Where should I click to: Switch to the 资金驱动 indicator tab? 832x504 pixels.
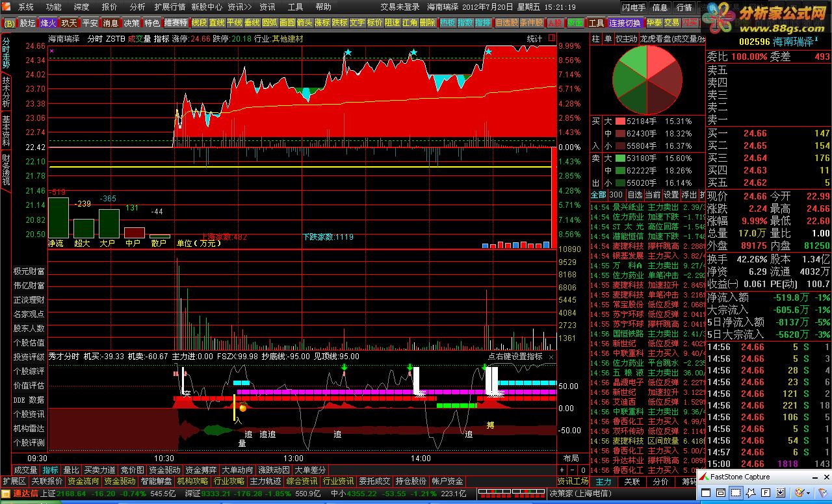pyautogui.click(x=164, y=470)
